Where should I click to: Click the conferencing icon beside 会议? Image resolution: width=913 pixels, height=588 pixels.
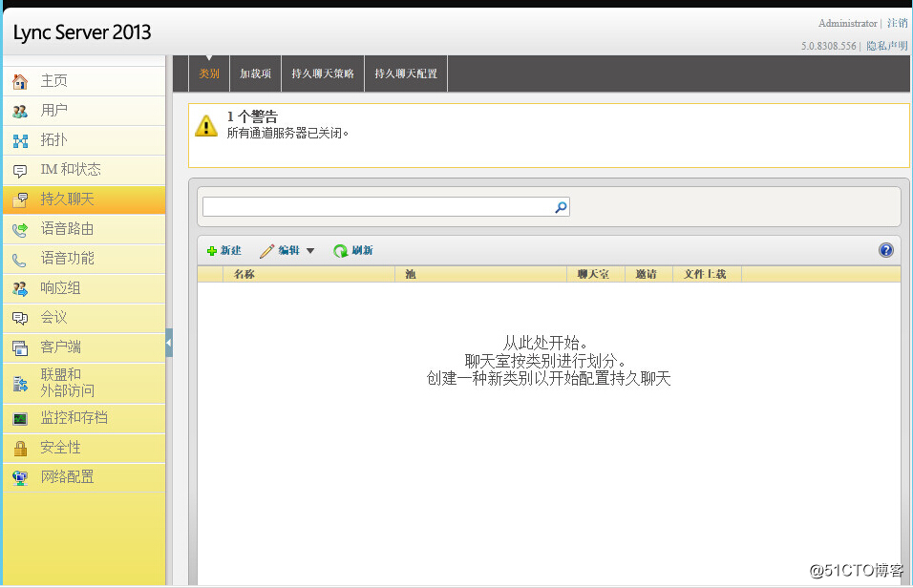click(x=20, y=318)
